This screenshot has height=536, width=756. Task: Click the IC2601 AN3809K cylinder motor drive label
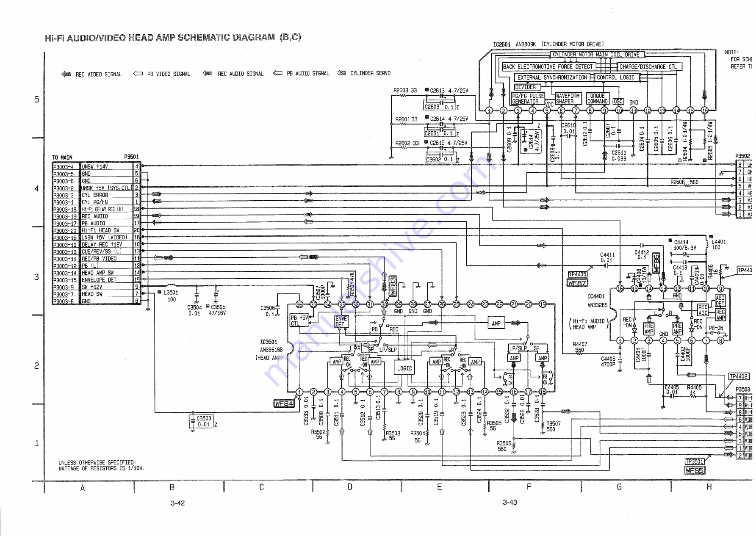tap(548, 44)
